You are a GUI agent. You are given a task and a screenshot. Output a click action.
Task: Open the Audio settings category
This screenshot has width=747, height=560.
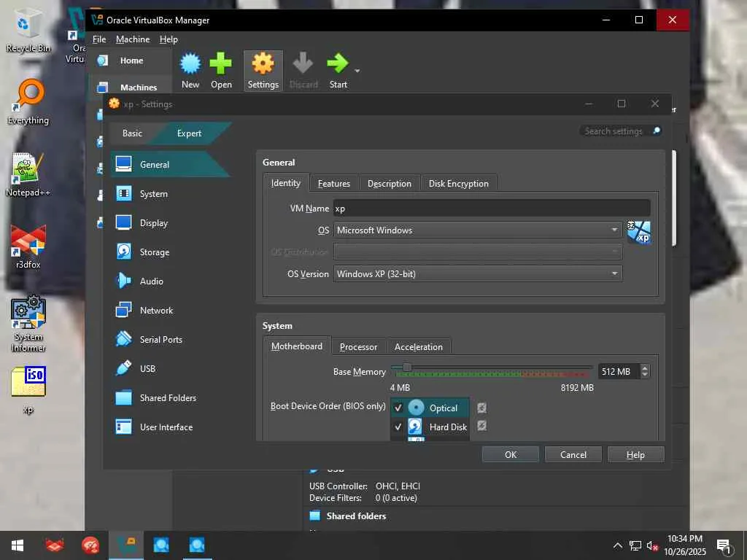point(152,281)
